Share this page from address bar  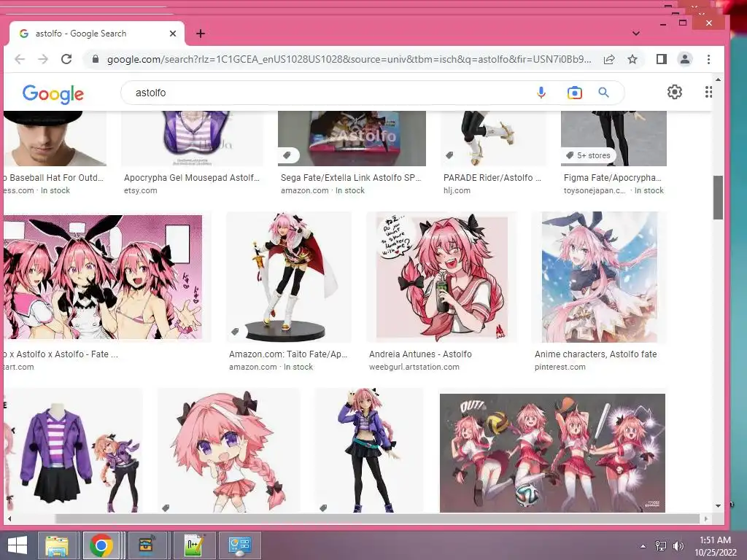tap(609, 59)
